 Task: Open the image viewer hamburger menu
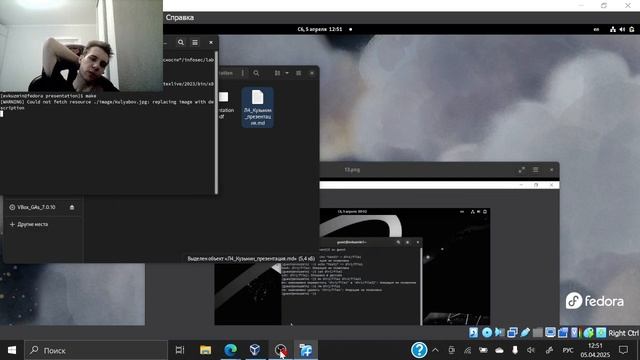[x=536, y=170]
